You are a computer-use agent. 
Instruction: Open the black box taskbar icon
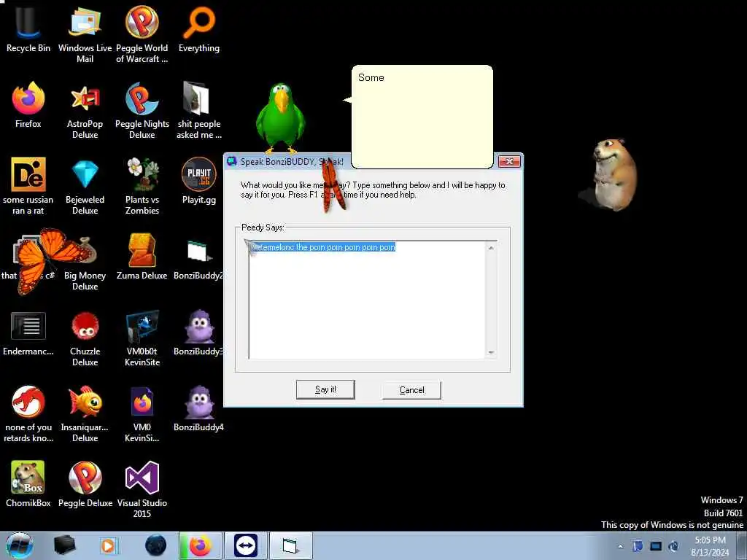(x=65, y=545)
